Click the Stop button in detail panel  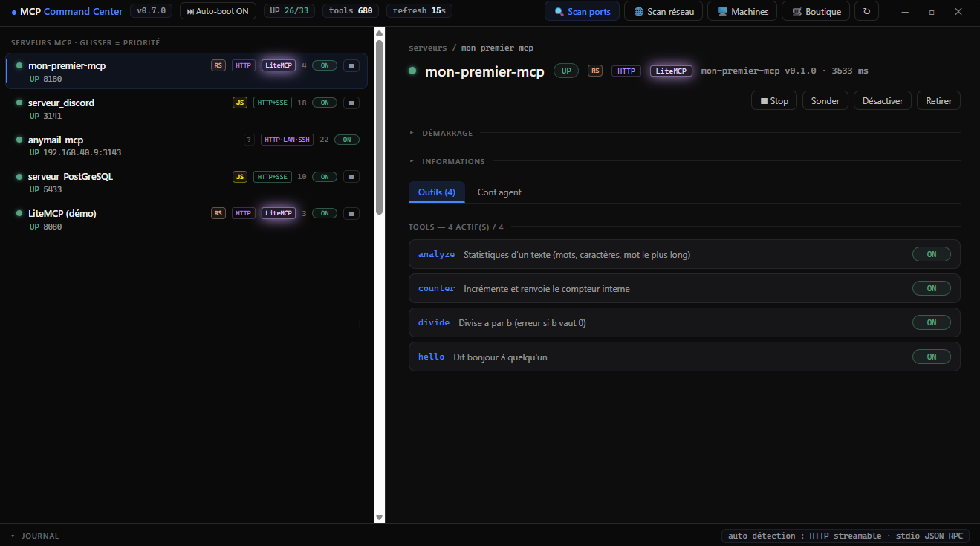pos(774,100)
